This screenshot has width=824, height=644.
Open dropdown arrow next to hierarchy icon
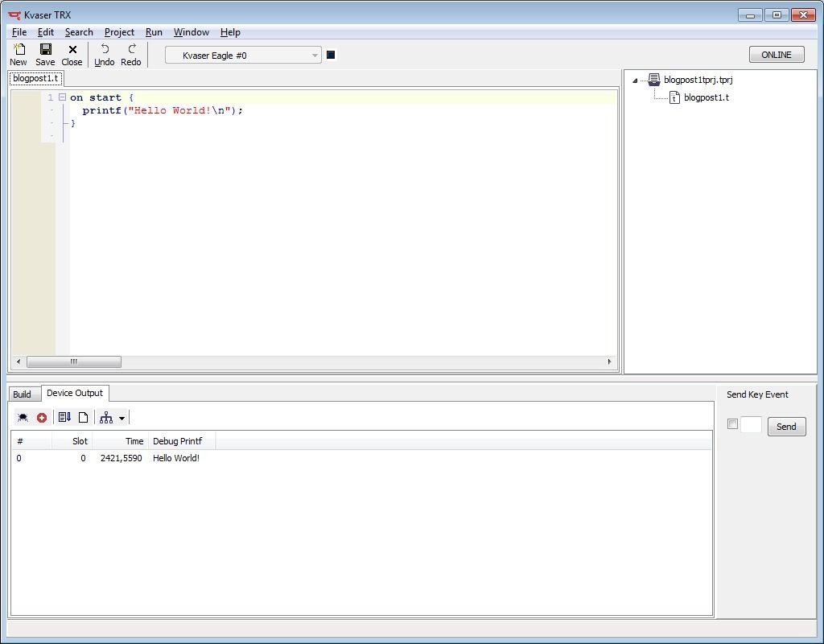point(122,418)
